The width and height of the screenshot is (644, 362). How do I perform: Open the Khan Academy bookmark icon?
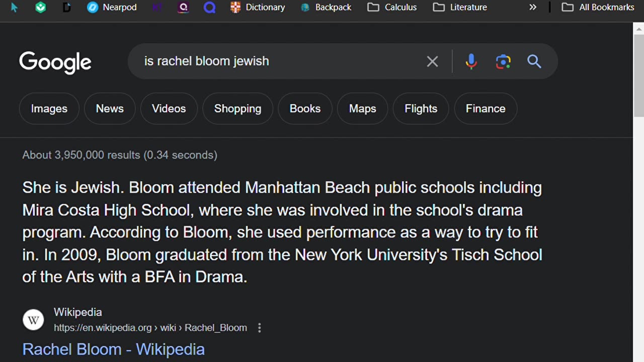tap(41, 7)
